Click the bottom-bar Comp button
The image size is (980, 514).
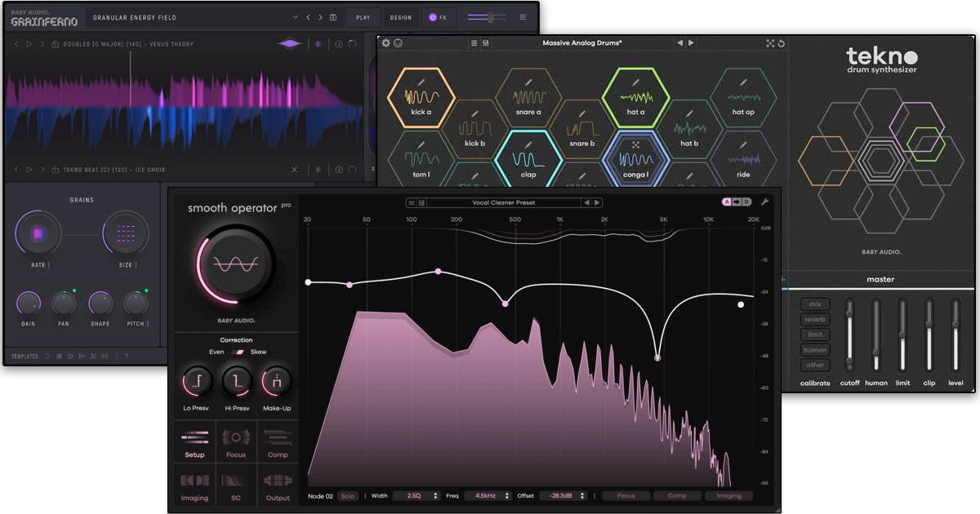pyautogui.click(x=678, y=495)
